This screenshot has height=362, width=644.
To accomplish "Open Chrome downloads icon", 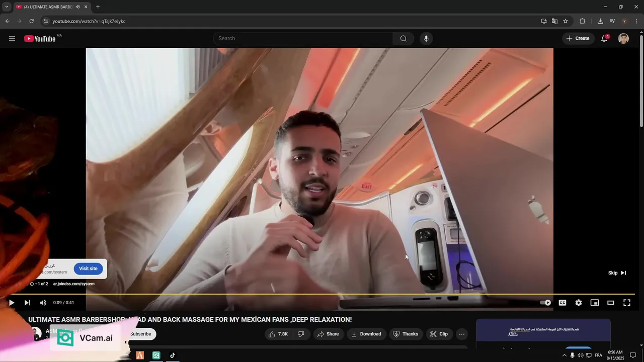I will tap(600, 21).
